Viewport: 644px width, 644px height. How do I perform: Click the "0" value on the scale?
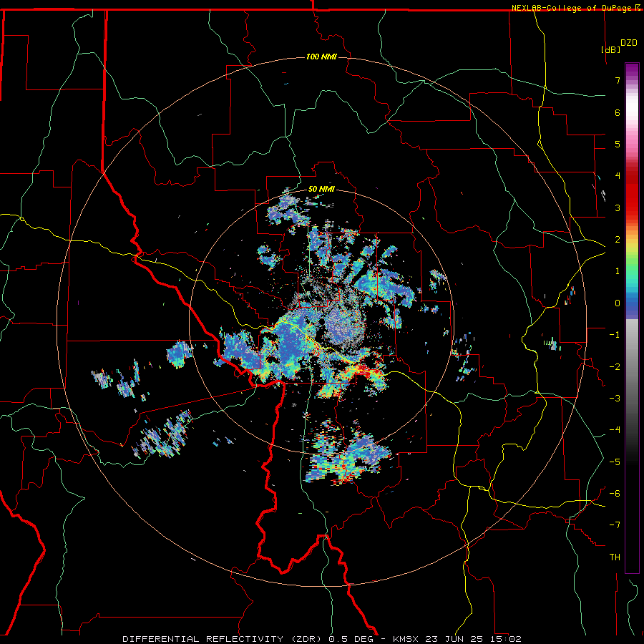[x=618, y=303]
